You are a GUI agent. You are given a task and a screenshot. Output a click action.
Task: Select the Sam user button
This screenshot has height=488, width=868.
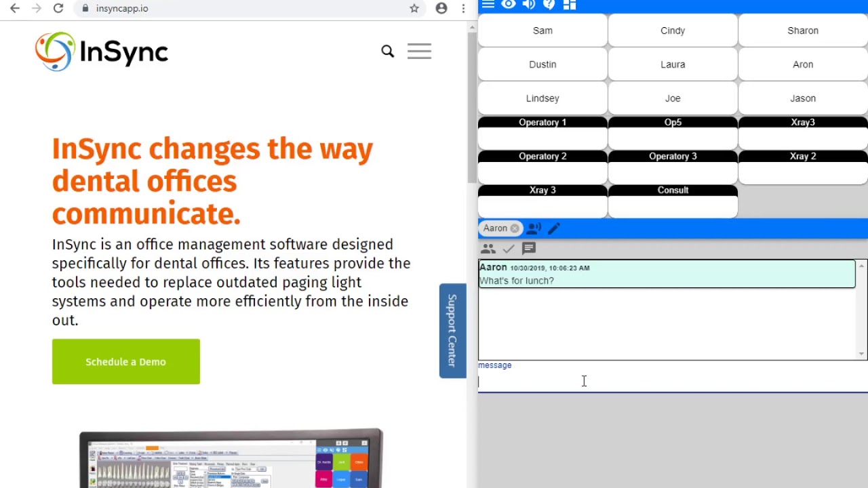(x=542, y=30)
